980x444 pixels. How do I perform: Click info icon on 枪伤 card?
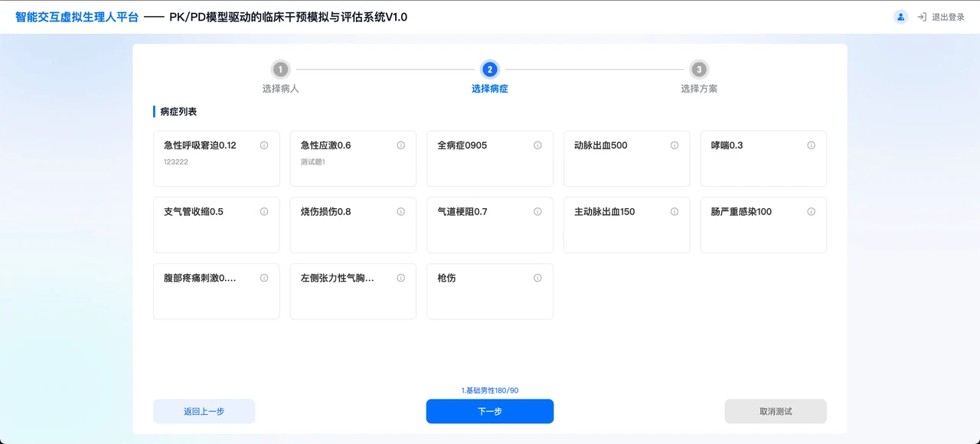coord(537,279)
